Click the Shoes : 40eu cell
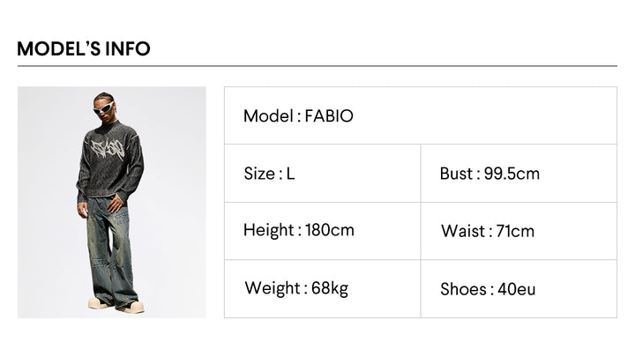 (x=519, y=289)
